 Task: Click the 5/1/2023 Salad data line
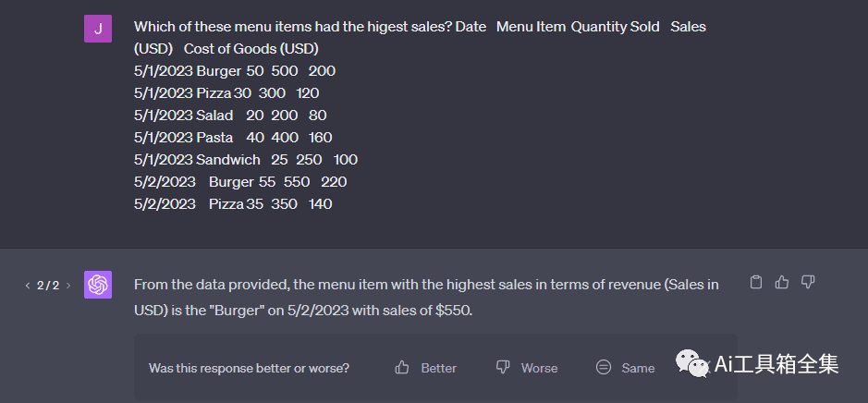point(230,116)
